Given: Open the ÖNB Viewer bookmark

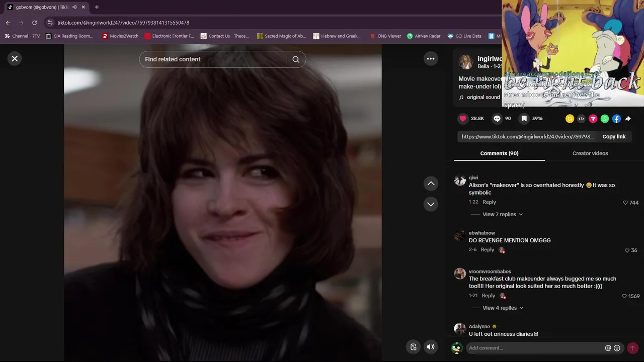Looking at the screenshot, I should point(385,36).
